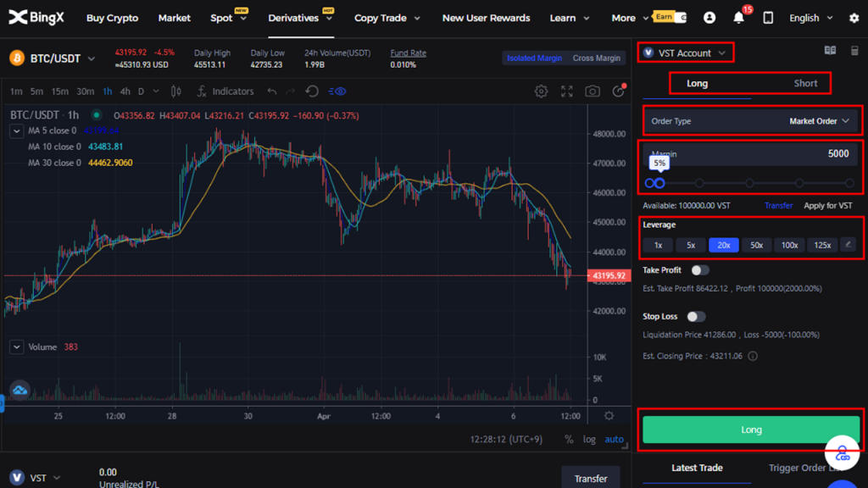The image size is (868, 488).
Task: Click the green Long order button
Action: pyautogui.click(x=751, y=430)
